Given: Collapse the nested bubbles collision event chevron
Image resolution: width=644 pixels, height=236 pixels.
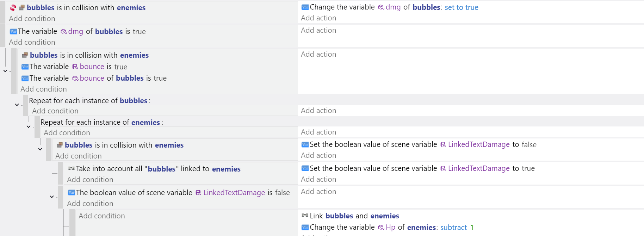Looking at the screenshot, I should [40, 149].
